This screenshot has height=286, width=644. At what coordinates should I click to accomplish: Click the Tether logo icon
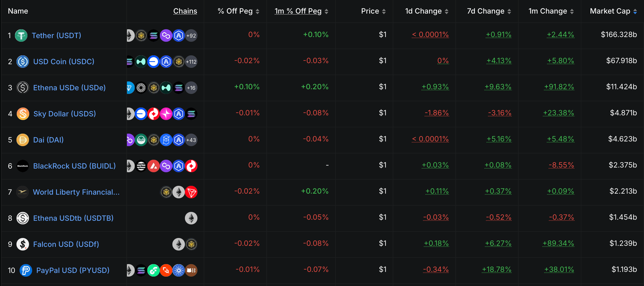click(x=21, y=35)
